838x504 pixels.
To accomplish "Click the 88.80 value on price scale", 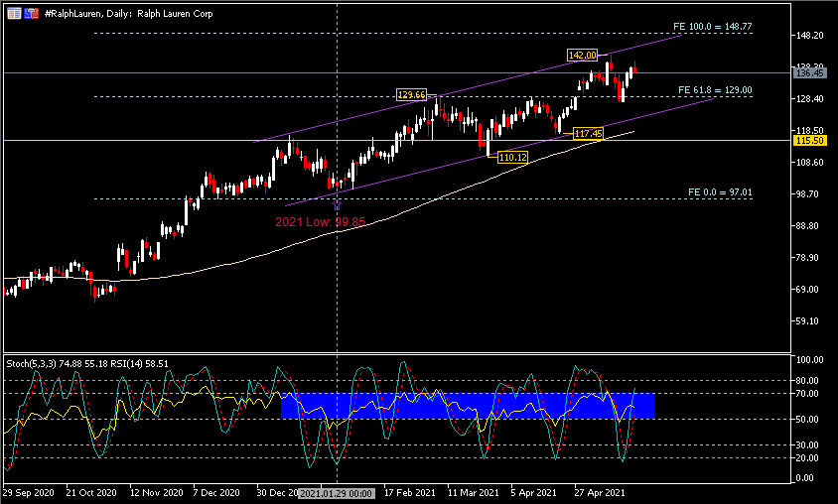I will [807, 226].
